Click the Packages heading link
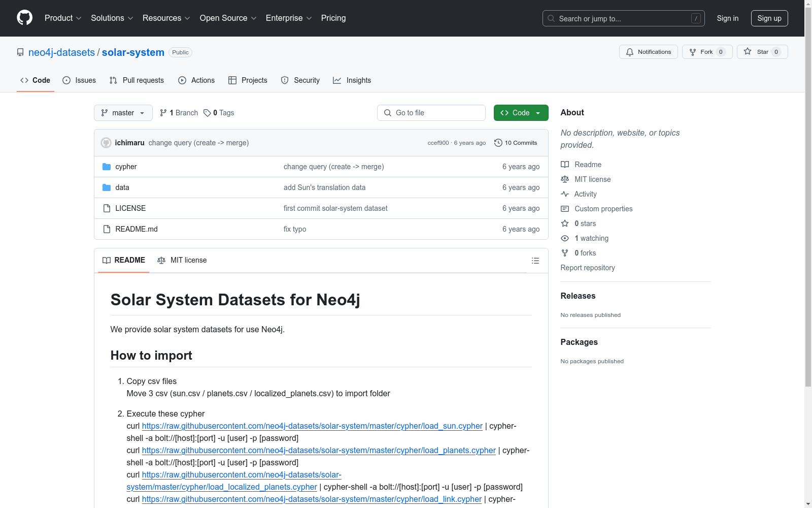 [579, 342]
